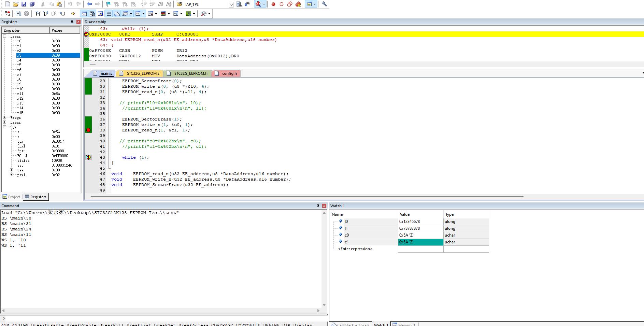The image size is (644, 326).
Task: Pin the Command panel
Action: pos(318,205)
